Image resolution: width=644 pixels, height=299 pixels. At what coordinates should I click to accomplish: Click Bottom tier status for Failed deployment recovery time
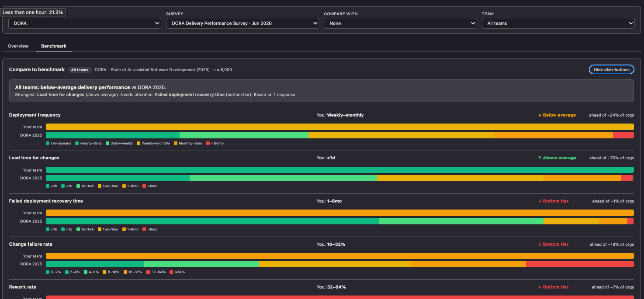click(x=553, y=201)
